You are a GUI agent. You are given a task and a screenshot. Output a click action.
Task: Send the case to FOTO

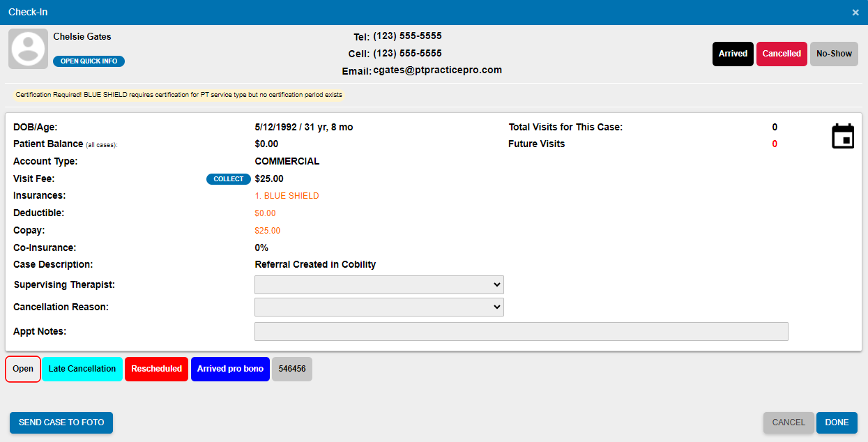pyautogui.click(x=61, y=422)
